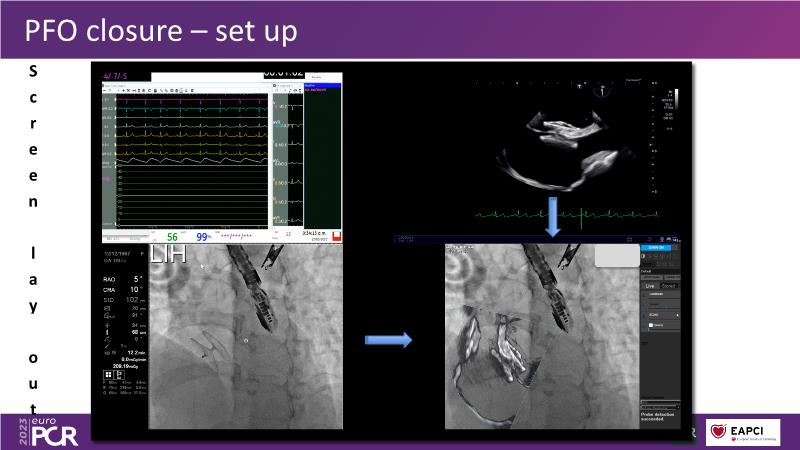The height and width of the screenshot is (450, 800).
Task: Switch to the Stored tab
Action: (x=669, y=286)
